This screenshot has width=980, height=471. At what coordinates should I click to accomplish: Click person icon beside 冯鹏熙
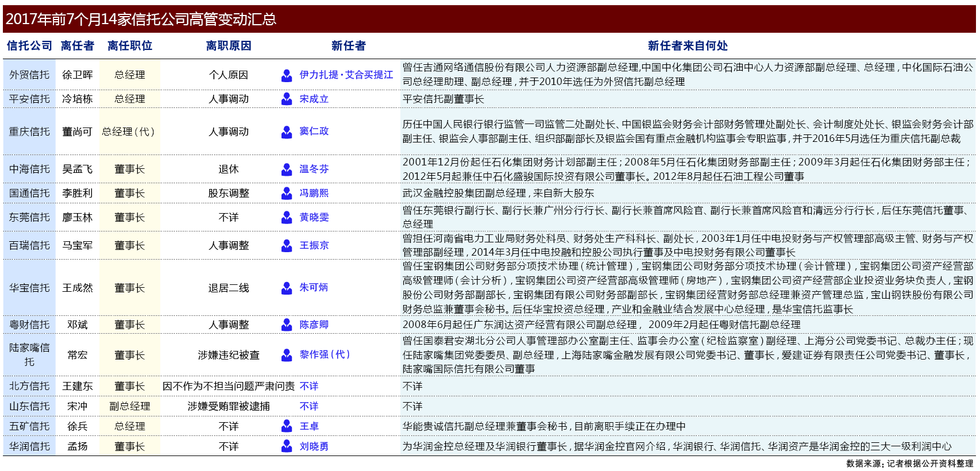(x=287, y=193)
